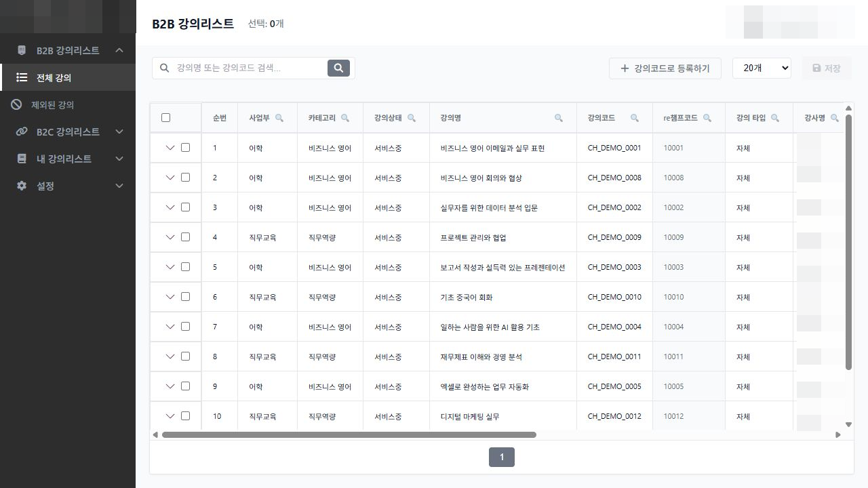
Task: Click course code CH_DEMO_0009
Action: tap(614, 237)
